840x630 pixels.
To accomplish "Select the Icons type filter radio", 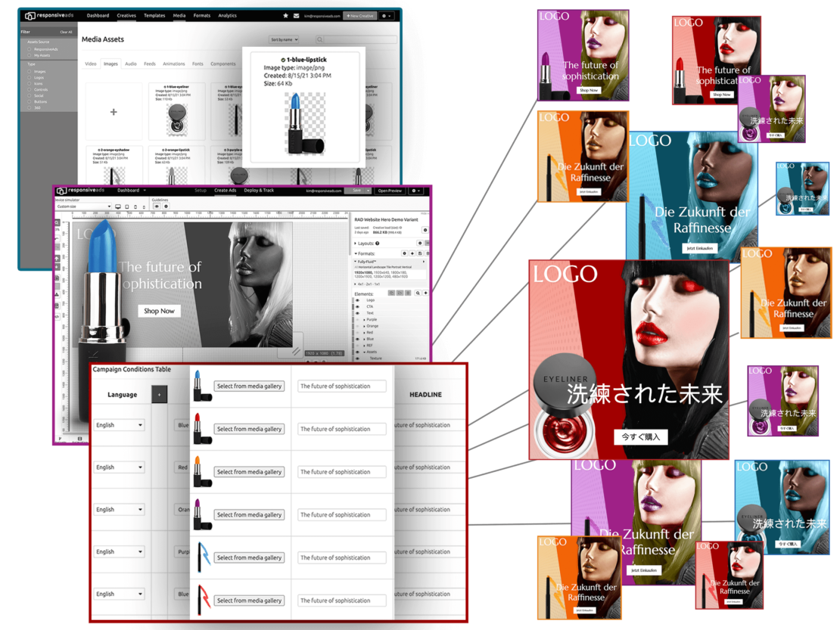I will coord(30,83).
